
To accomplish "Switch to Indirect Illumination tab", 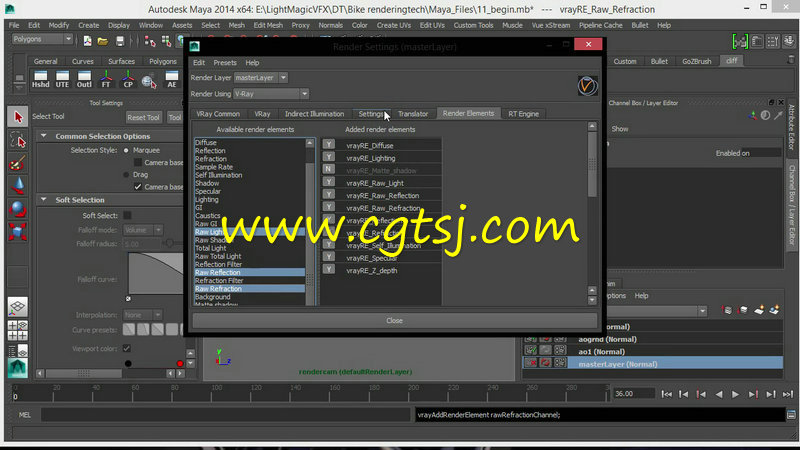I will point(314,114).
